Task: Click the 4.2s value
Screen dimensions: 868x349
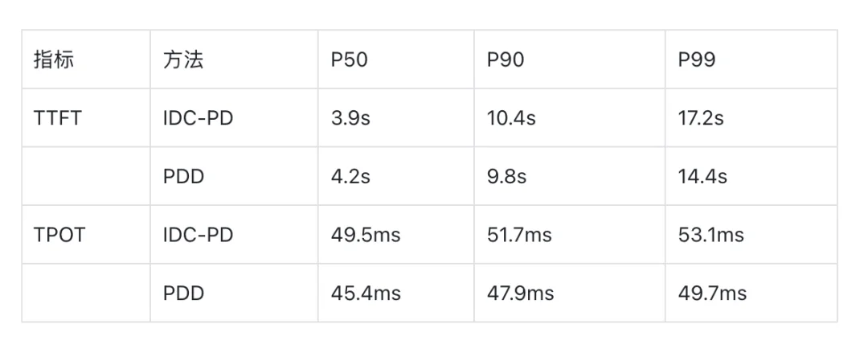Action: point(350,177)
